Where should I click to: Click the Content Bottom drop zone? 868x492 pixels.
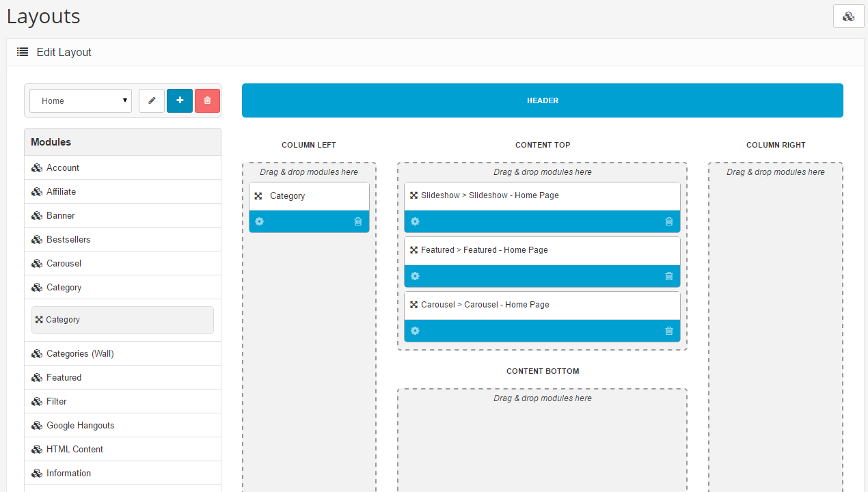[542, 437]
